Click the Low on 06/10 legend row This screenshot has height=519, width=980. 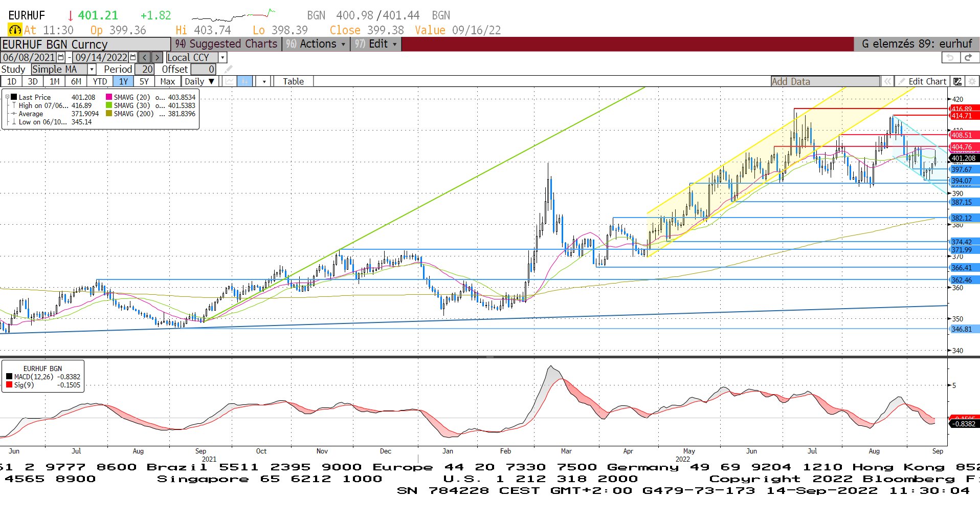pyautogui.click(x=52, y=122)
